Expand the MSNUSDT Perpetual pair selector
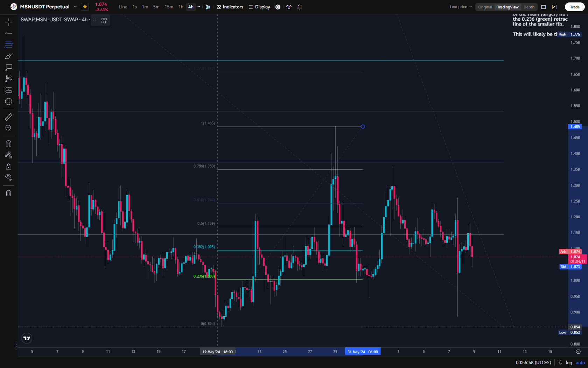The width and height of the screenshot is (588, 368). coord(75,7)
